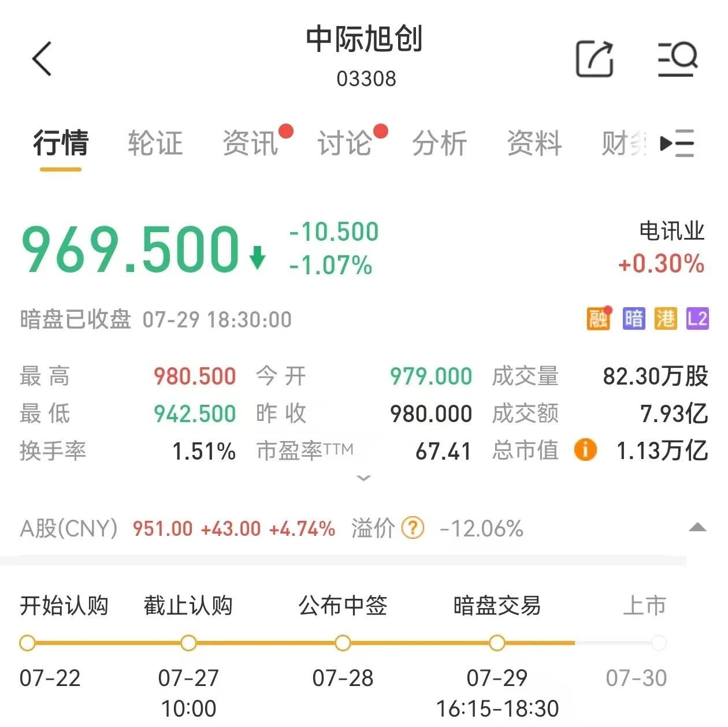Viewport: 728px width, 727px height.
Task: Tap the high value 980.500
Action: (195, 376)
